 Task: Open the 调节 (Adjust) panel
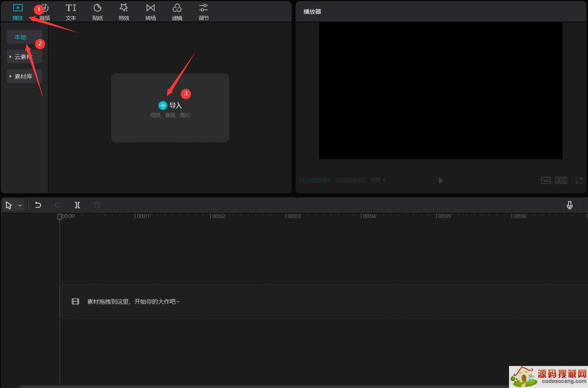click(x=204, y=12)
